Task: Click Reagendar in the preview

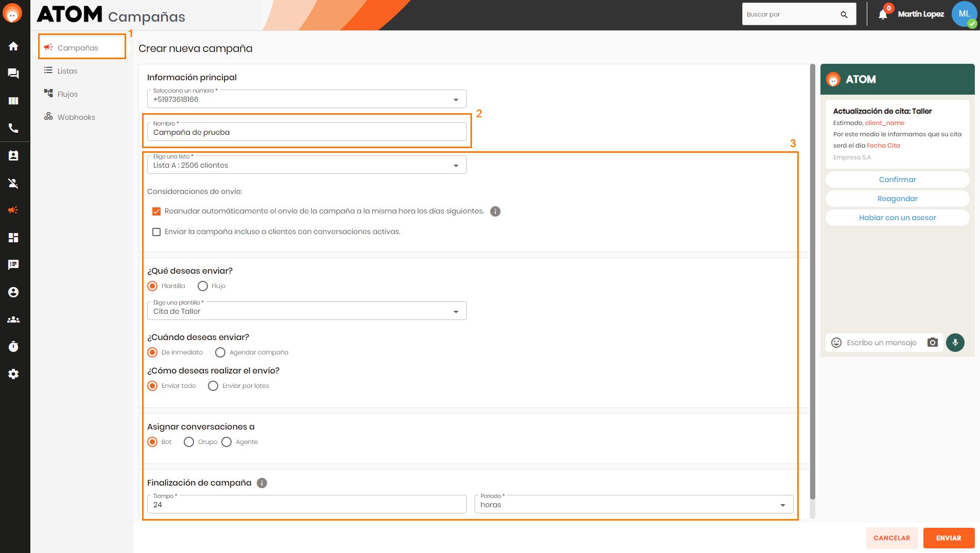Action: (897, 199)
